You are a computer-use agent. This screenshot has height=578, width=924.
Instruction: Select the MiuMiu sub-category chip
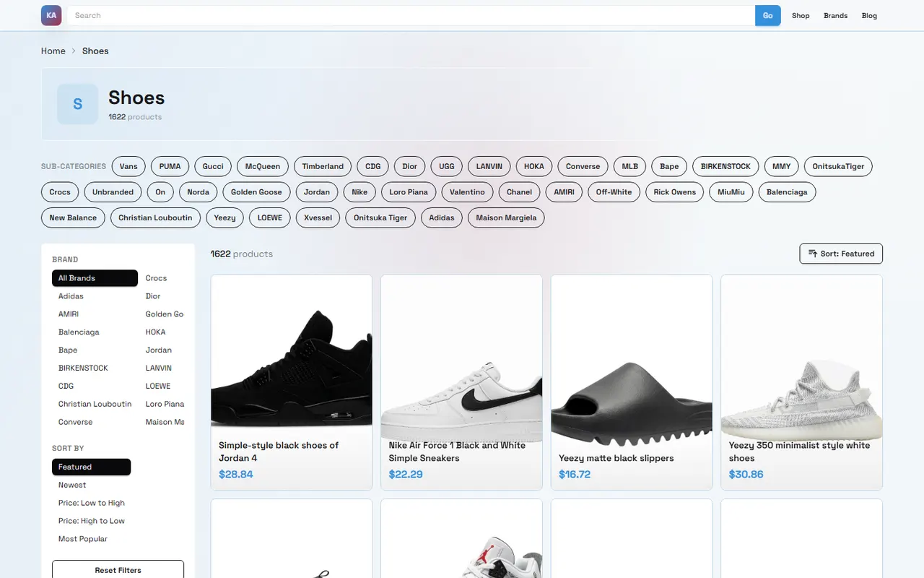click(731, 192)
